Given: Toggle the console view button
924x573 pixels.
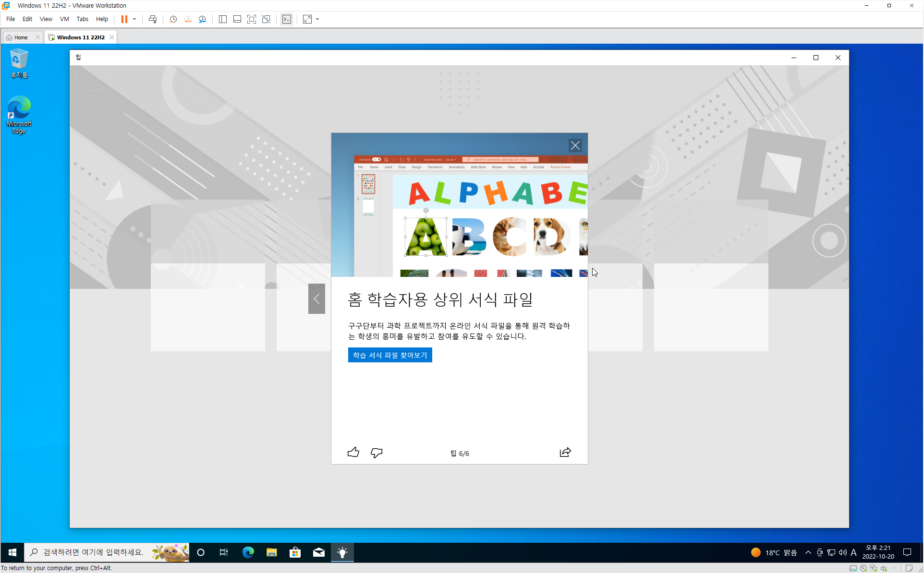Looking at the screenshot, I should pyautogui.click(x=287, y=19).
